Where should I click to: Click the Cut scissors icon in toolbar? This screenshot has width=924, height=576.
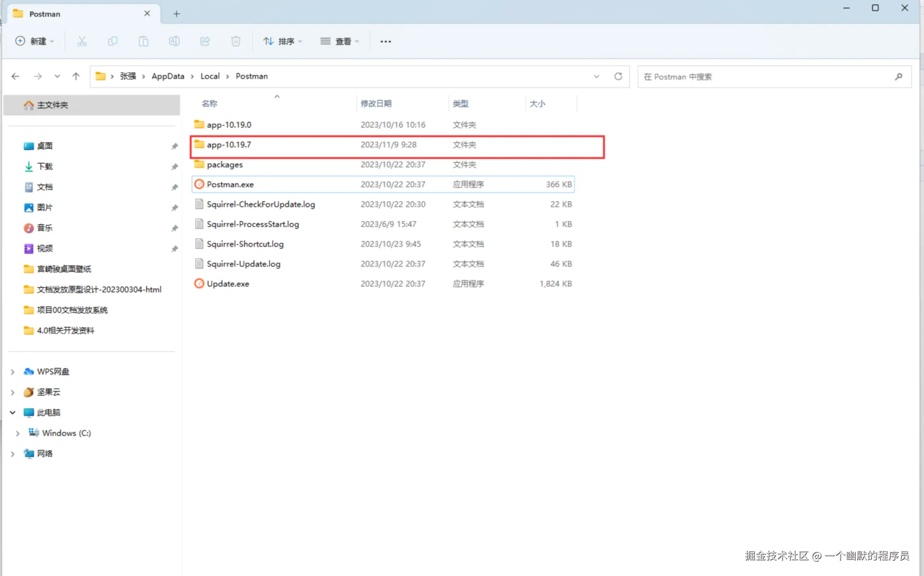click(x=82, y=41)
